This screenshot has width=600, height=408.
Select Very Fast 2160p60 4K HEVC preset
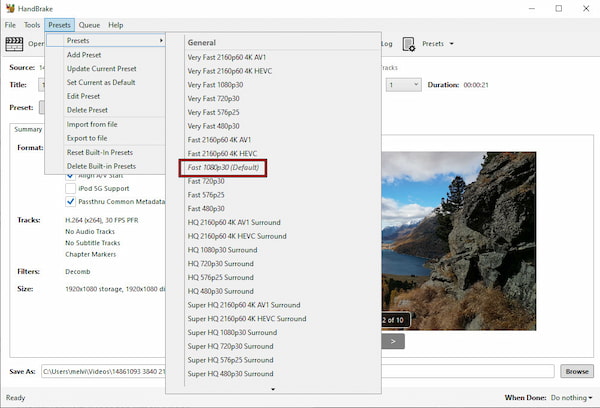(x=230, y=71)
